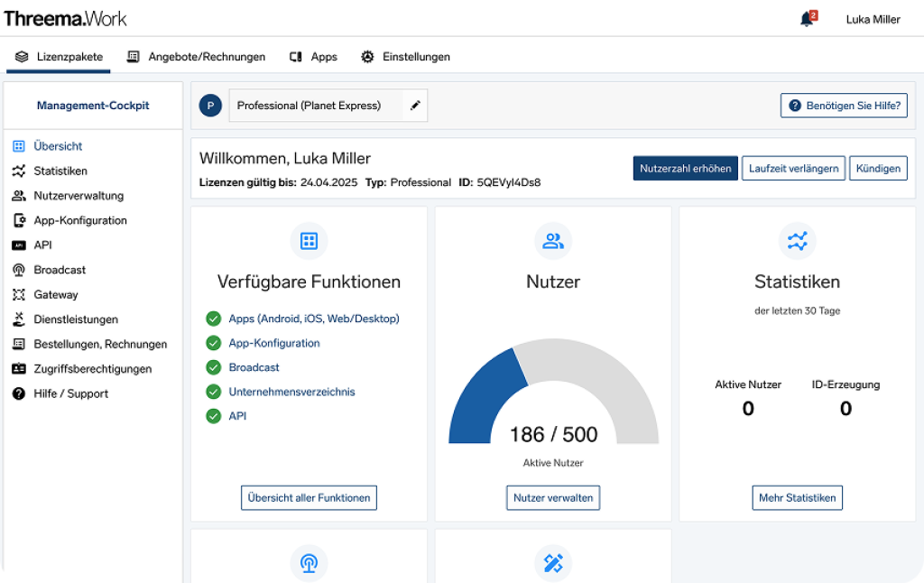Click the Dienstleistungen icon in sidebar
Image resolution: width=924 pixels, height=583 pixels.
coord(19,319)
